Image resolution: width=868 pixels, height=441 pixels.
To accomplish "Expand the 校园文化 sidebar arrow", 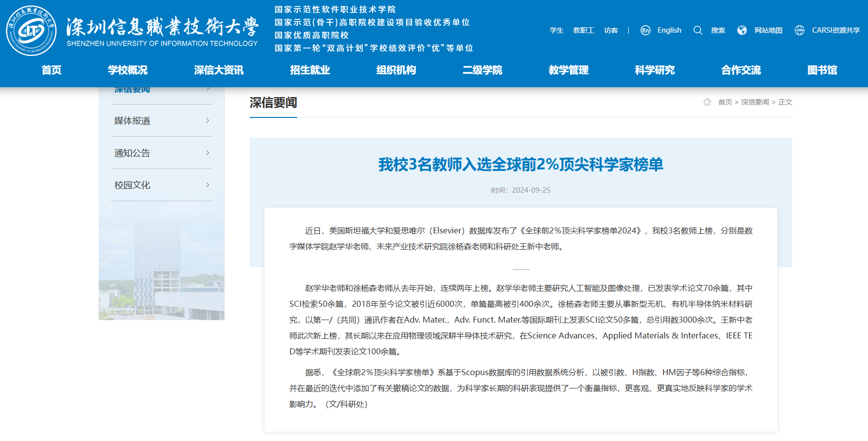I will pos(208,185).
